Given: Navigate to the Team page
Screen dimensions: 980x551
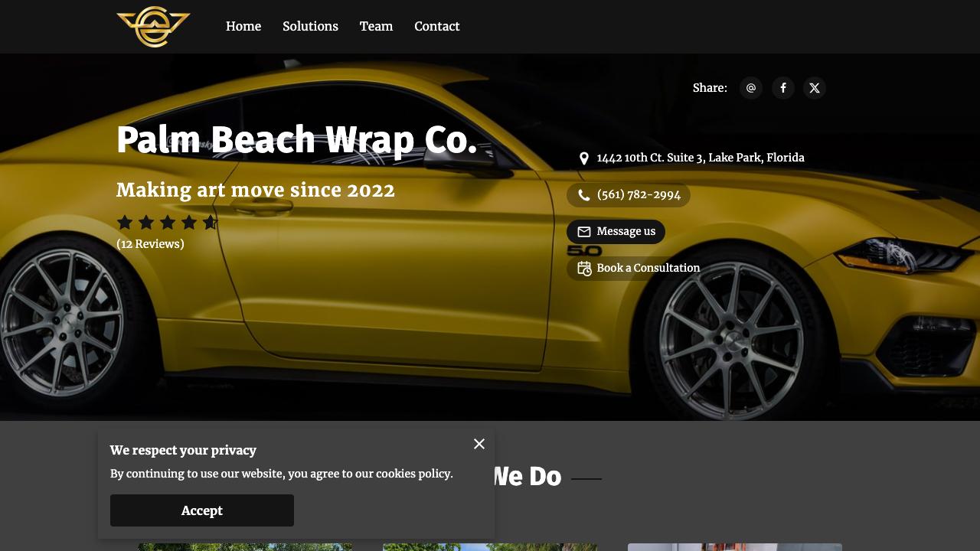Looking at the screenshot, I should coord(376,26).
